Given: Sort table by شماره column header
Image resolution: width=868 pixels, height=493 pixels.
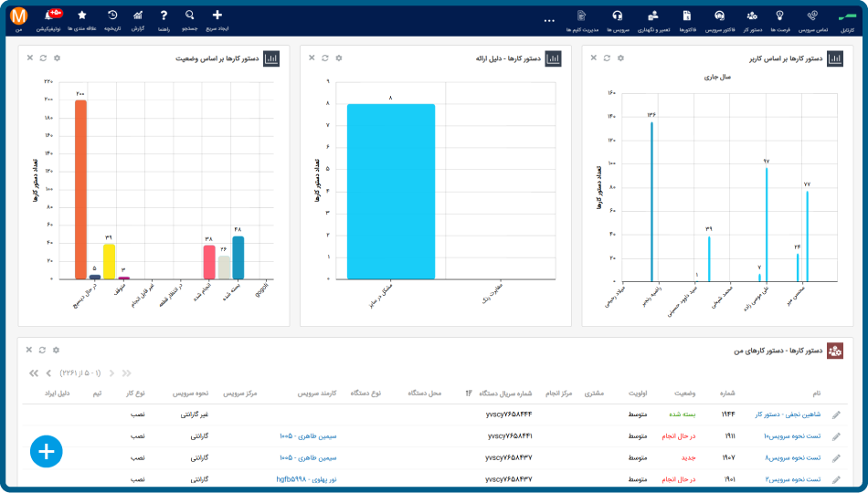Looking at the screenshot, I should pyautogui.click(x=727, y=393).
